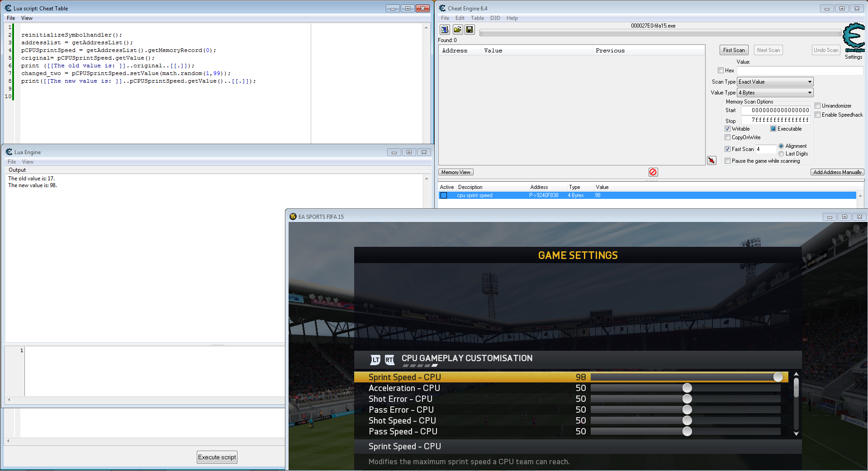Screen dimensions: 868x471
Task: Click the open process computer icon
Action: (445, 30)
